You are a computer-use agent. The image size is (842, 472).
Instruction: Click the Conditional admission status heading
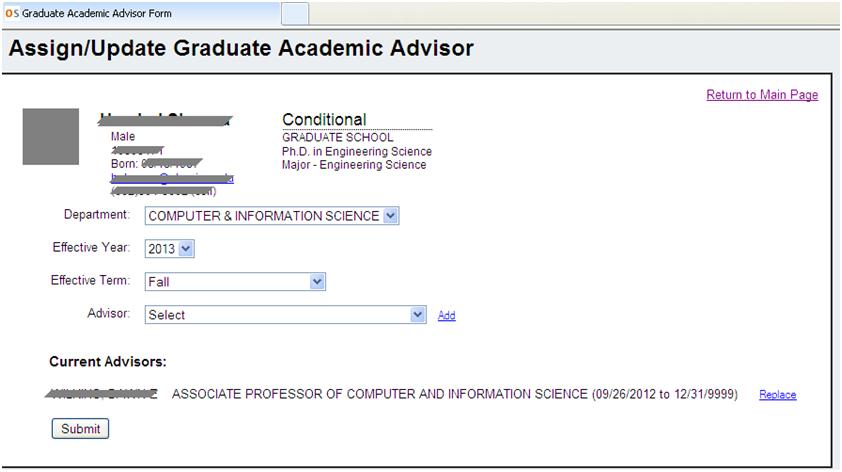tap(324, 119)
